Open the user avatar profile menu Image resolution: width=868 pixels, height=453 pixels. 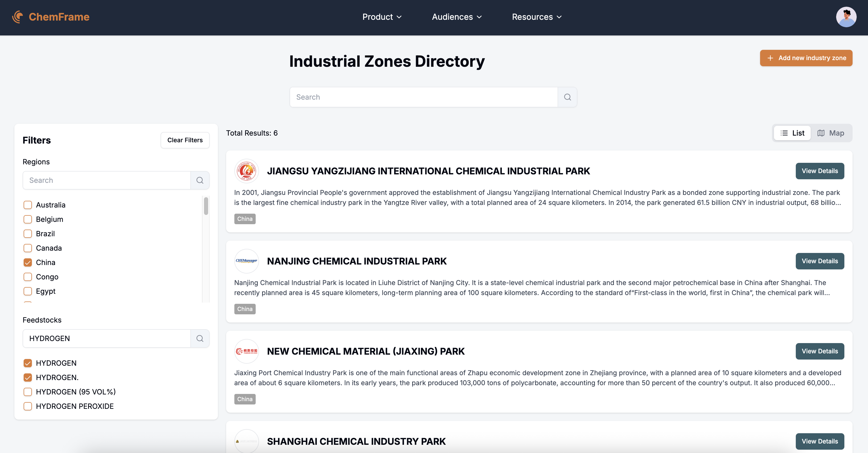846,17
